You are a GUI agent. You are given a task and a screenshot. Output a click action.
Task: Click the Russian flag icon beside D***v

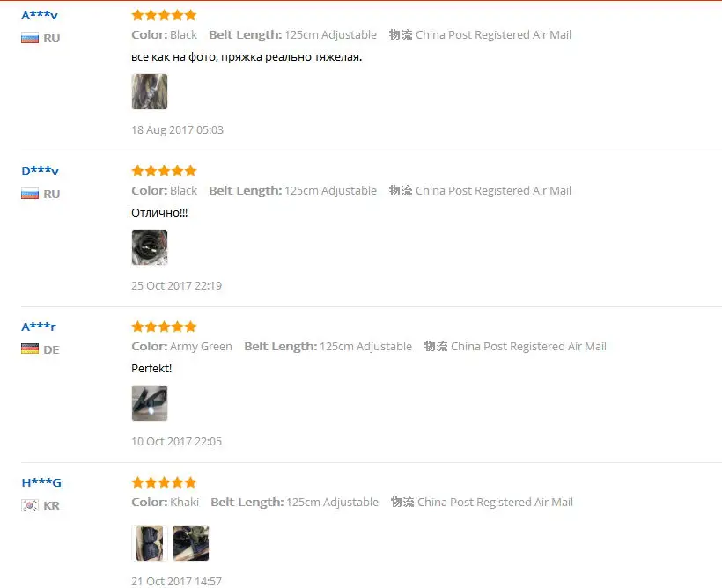pos(30,194)
